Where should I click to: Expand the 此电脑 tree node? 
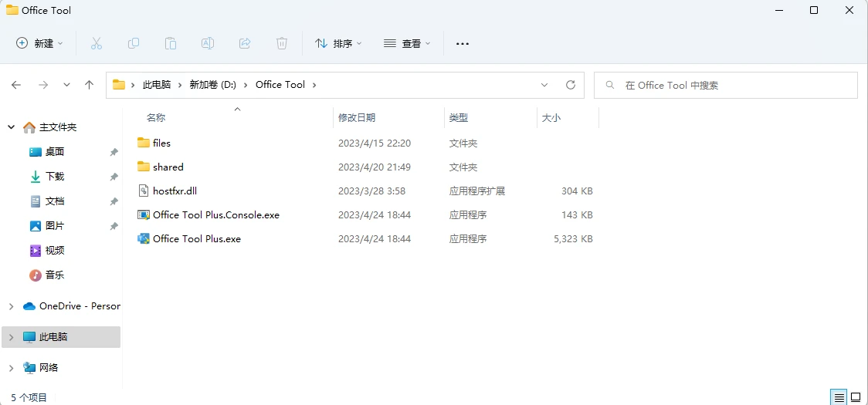[x=11, y=337]
